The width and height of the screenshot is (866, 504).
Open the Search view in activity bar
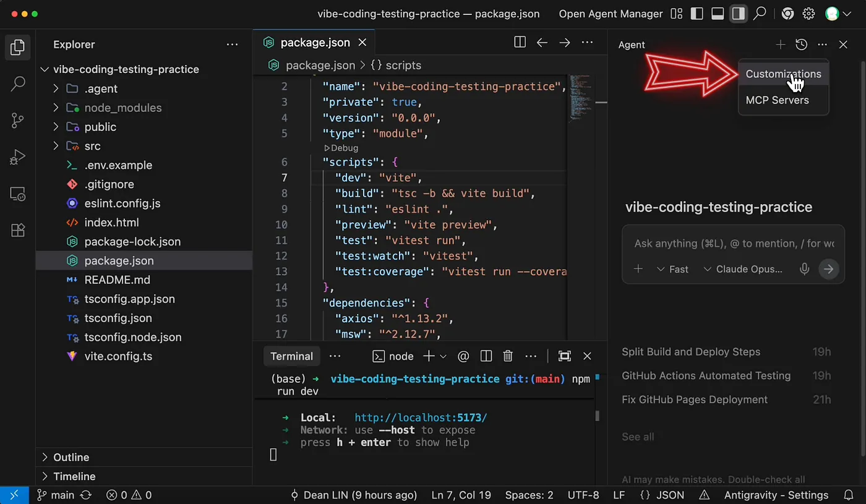(x=18, y=83)
